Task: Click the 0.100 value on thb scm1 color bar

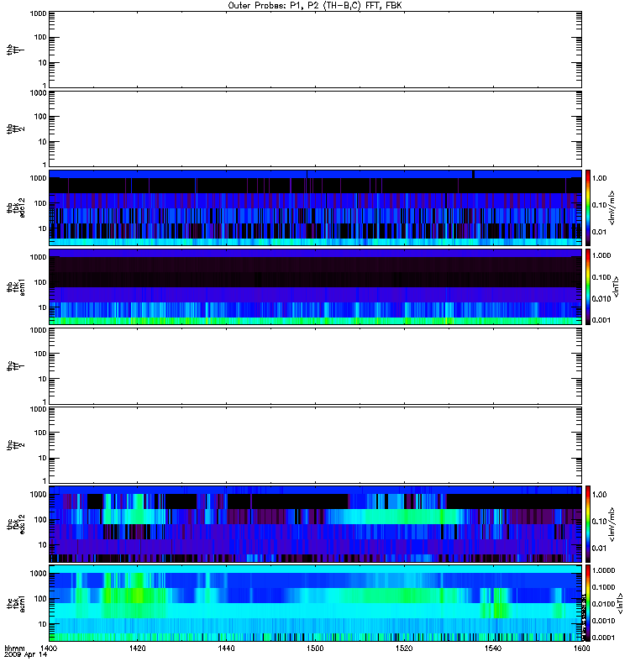Action: [601, 277]
